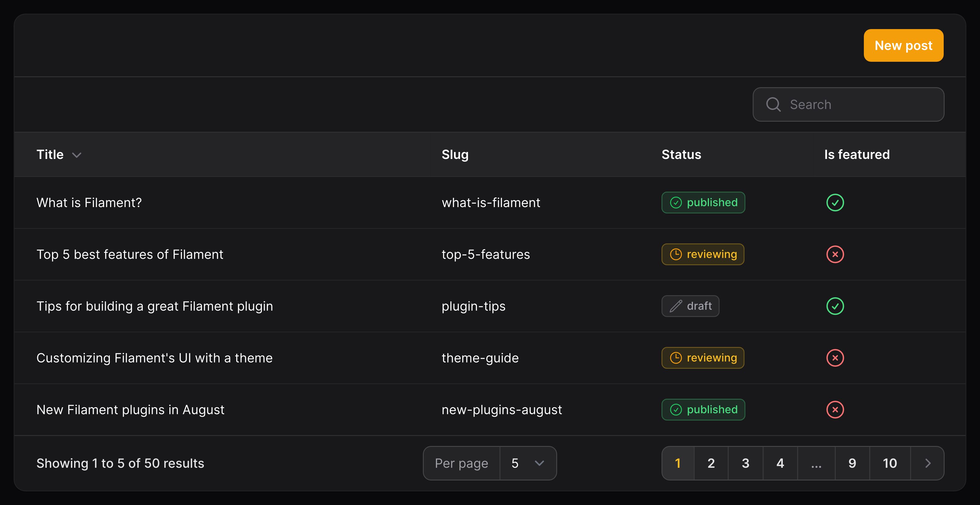
Task: Click the next page arrow
Action: (927, 463)
